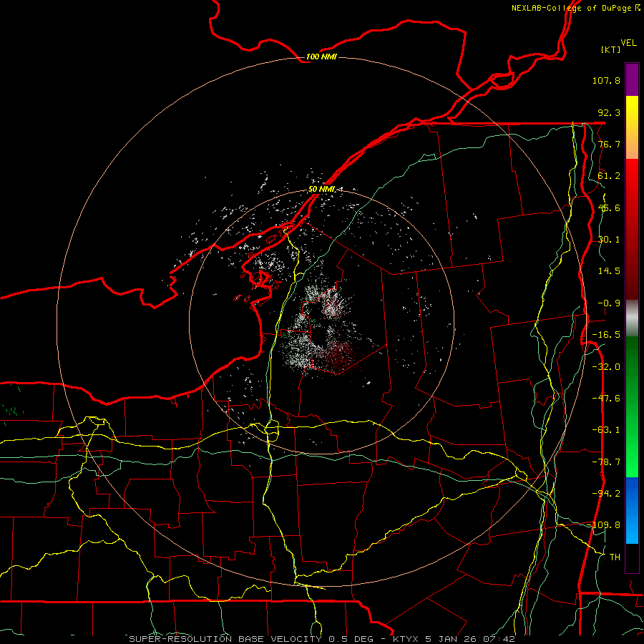Click the 107.8 velocity scale value
644x644 pixels.
(x=606, y=80)
